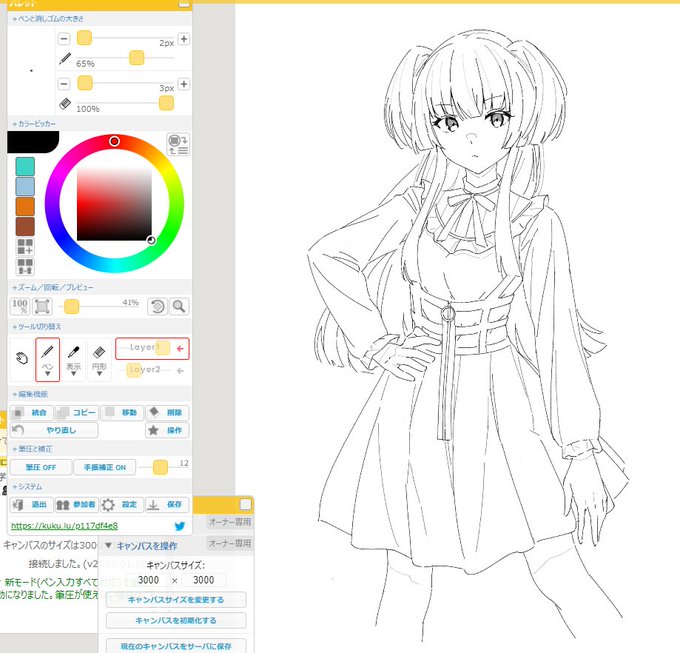
Task: Toggle pen pressure 筆圧 OFF
Action: 41,467
